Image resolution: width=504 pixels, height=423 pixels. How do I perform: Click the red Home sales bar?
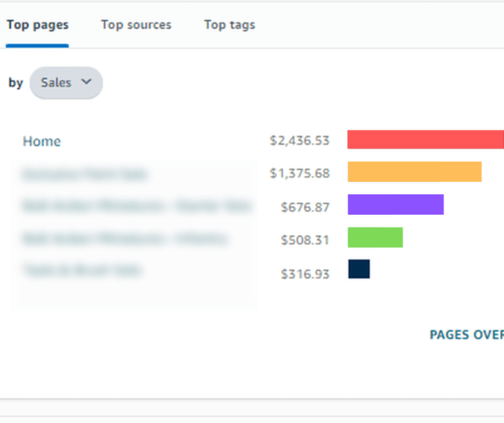425,139
